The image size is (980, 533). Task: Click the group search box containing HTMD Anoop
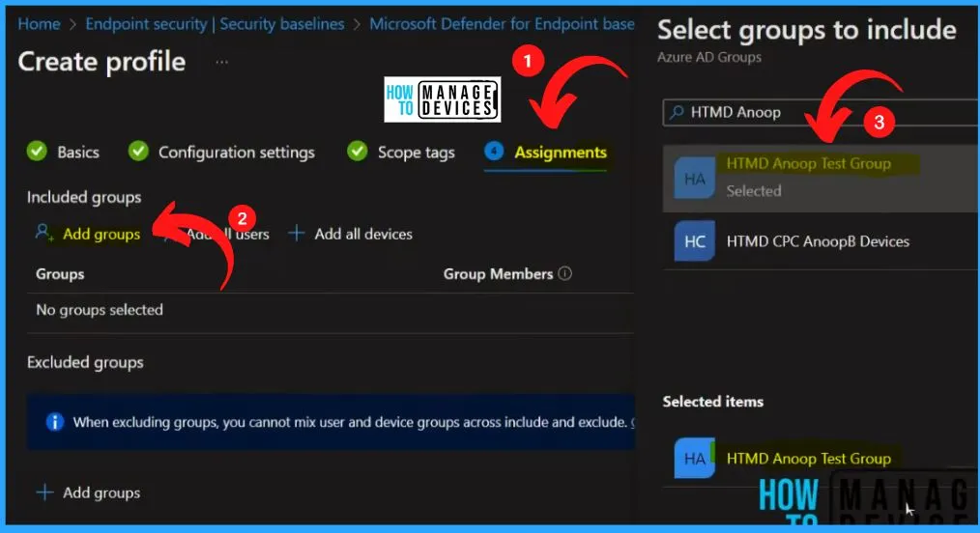[x=821, y=112]
